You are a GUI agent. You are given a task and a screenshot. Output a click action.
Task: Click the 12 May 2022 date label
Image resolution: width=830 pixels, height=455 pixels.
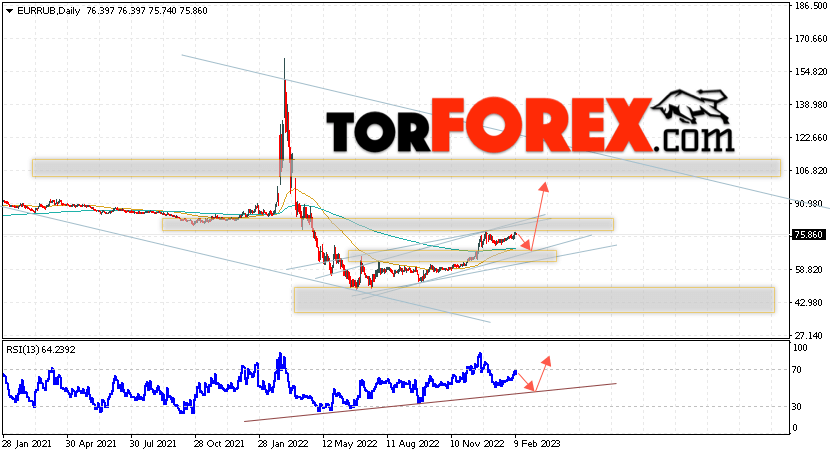[x=348, y=443]
